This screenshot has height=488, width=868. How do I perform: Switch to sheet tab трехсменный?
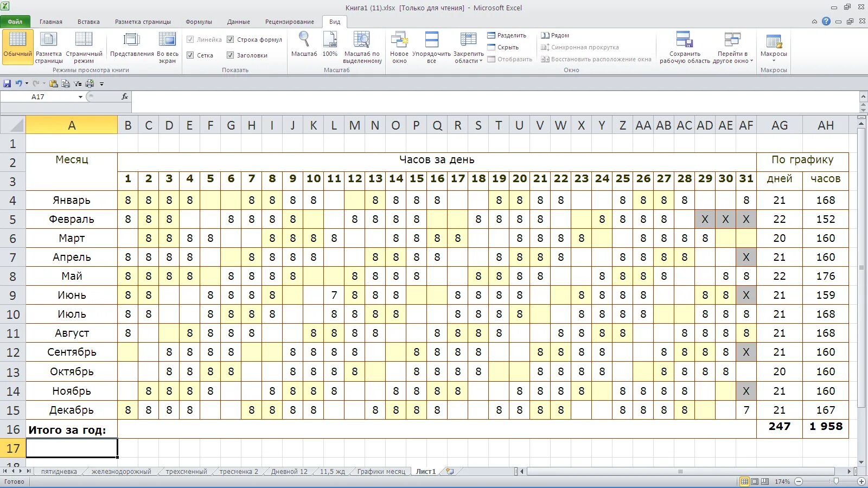tap(187, 471)
